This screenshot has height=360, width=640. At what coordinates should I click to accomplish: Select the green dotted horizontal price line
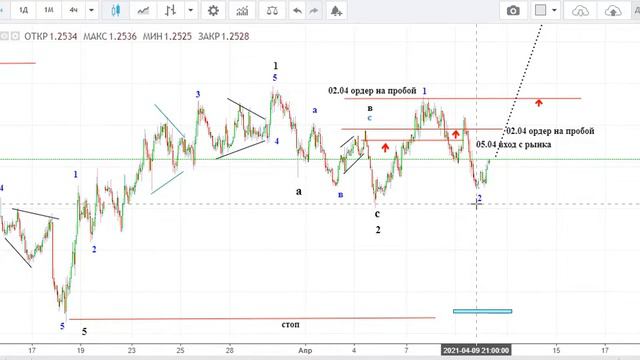[x=320, y=159]
